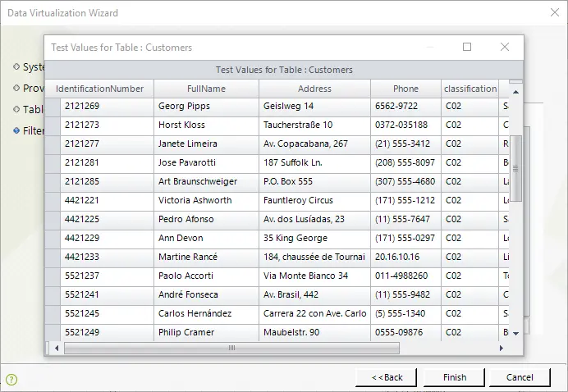
Task: Click the Phone column header
Action: point(405,89)
